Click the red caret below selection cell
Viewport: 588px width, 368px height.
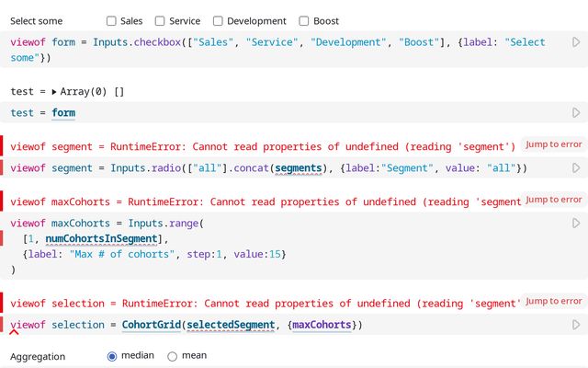point(14,332)
